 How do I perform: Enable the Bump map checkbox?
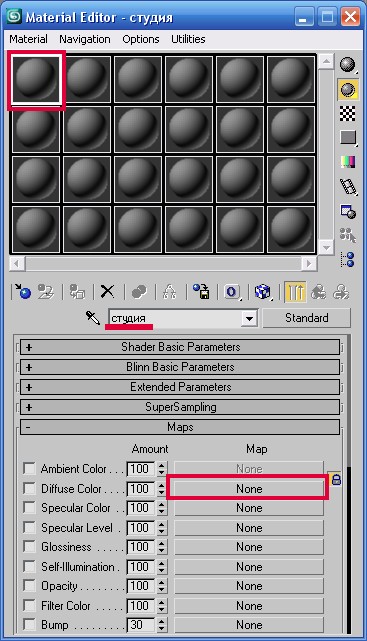(x=29, y=625)
